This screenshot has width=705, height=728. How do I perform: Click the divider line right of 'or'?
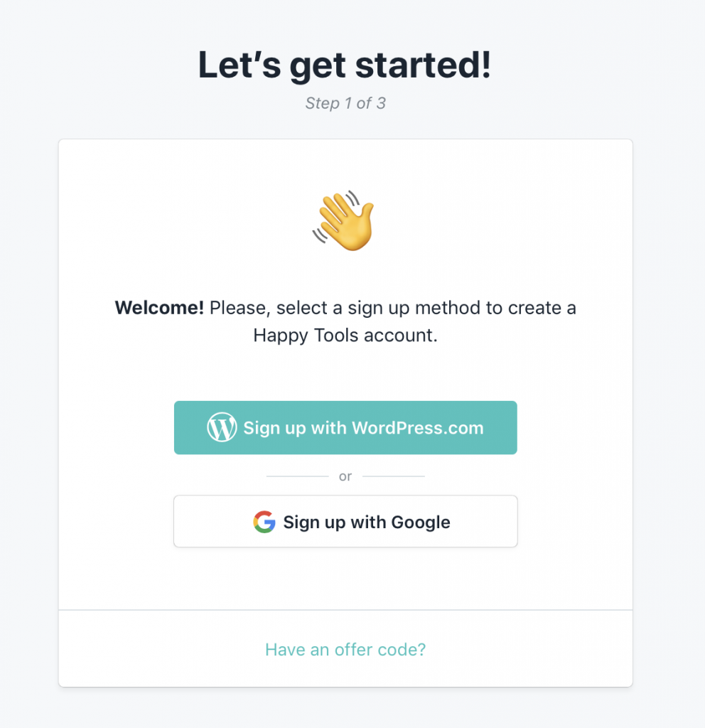pos(394,476)
